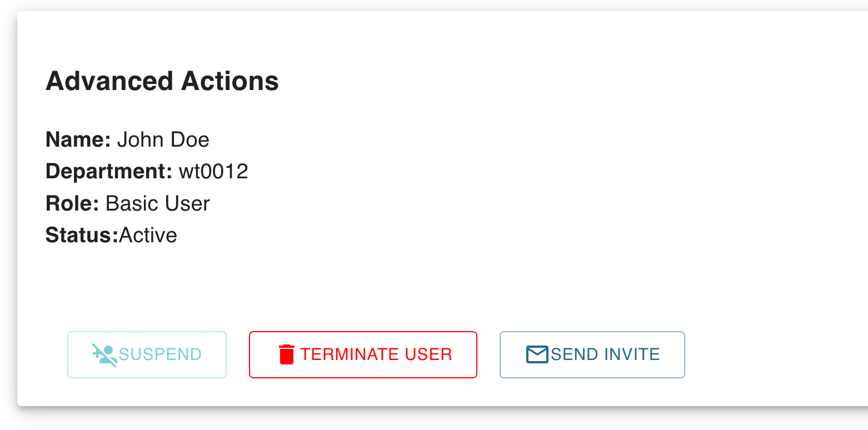Click the TERMINATE USER red text label
The image size is (868, 430).
pyautogui.click(x=376, y=354)
